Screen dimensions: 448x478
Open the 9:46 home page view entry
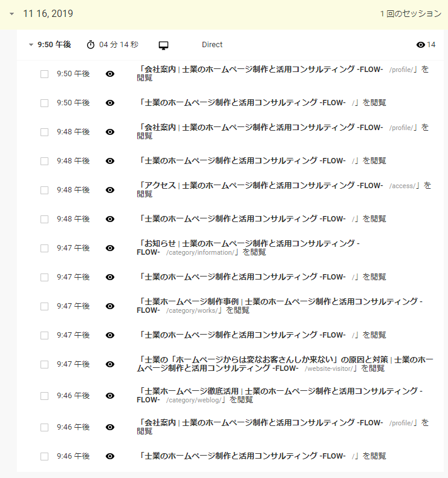click(x=261, y=456)
